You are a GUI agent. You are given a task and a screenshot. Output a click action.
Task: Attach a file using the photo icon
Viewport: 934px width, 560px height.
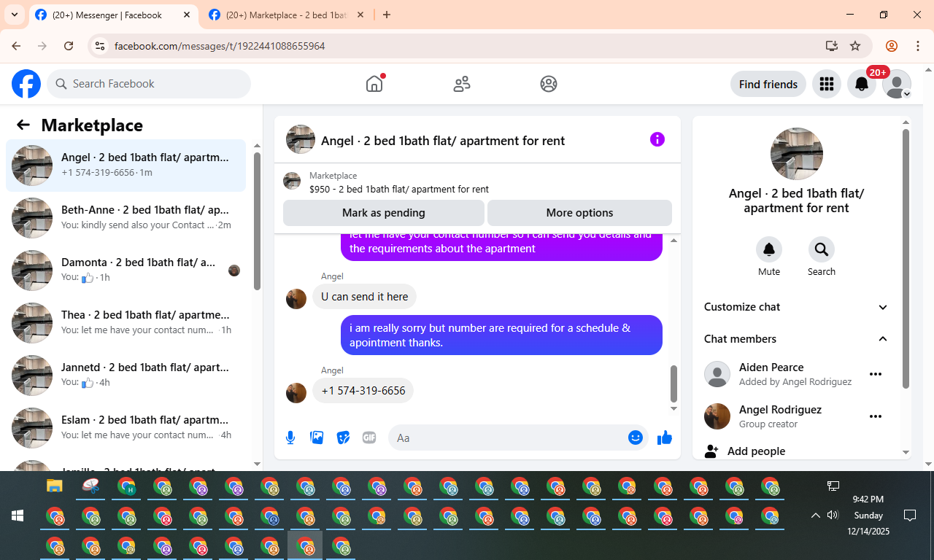(x=317, y=437)
